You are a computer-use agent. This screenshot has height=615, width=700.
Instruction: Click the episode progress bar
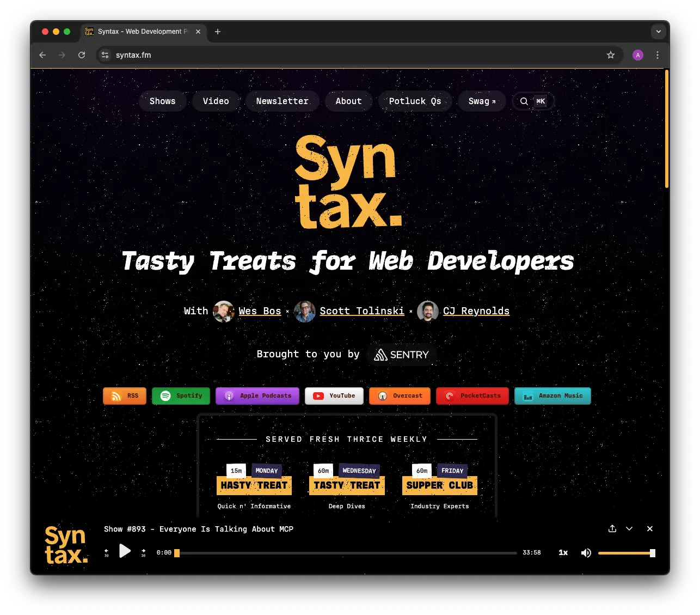click(346, 553)
